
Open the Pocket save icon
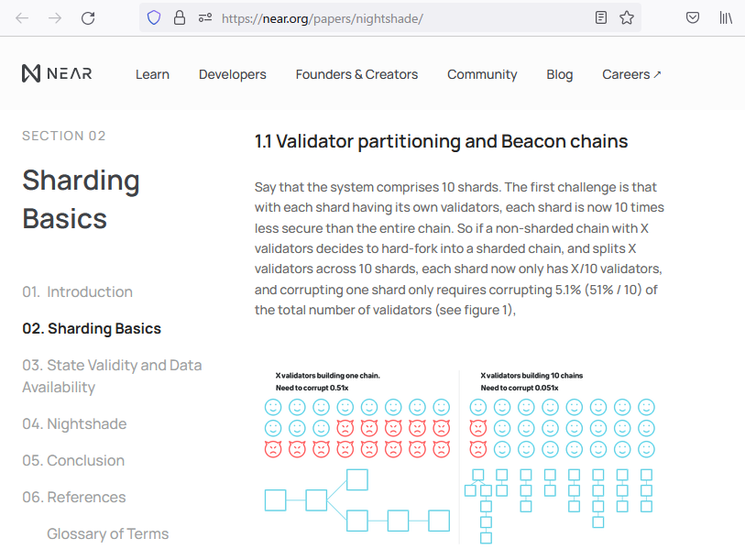[x=694, y=17]
